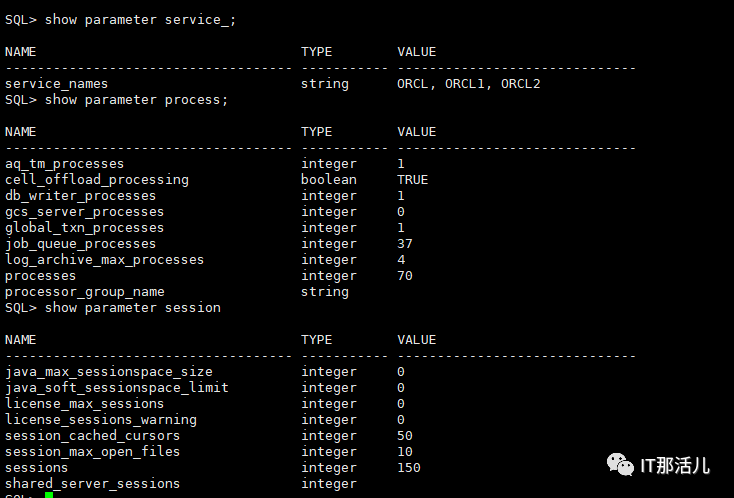Click the green terminal cursor block

coord(49,495)
